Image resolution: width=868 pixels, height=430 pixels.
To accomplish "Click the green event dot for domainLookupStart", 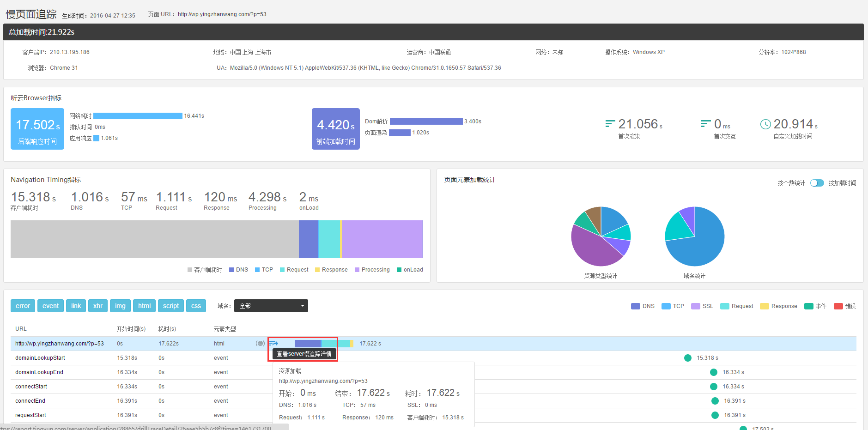I will 687,358.
